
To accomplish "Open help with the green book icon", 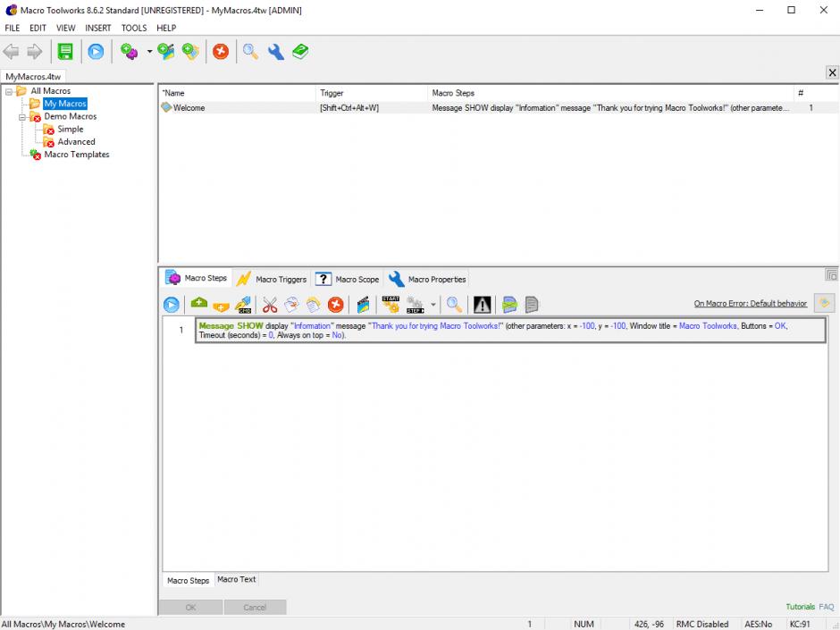I will (300, 52).
